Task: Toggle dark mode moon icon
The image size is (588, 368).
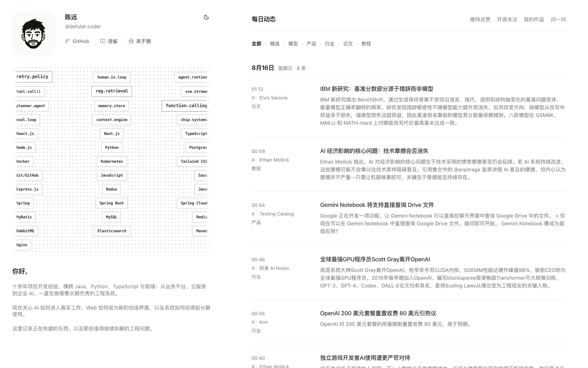Action: point(206,17)
